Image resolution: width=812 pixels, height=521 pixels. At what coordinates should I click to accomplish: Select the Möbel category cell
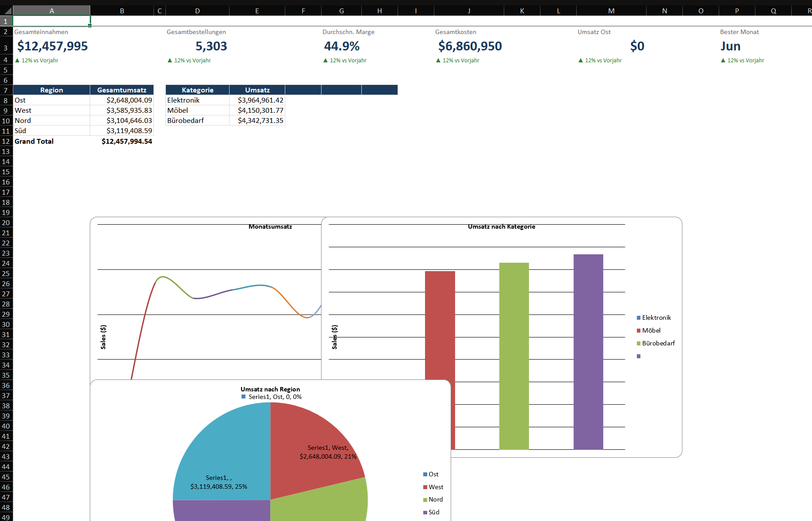(197, 110)
